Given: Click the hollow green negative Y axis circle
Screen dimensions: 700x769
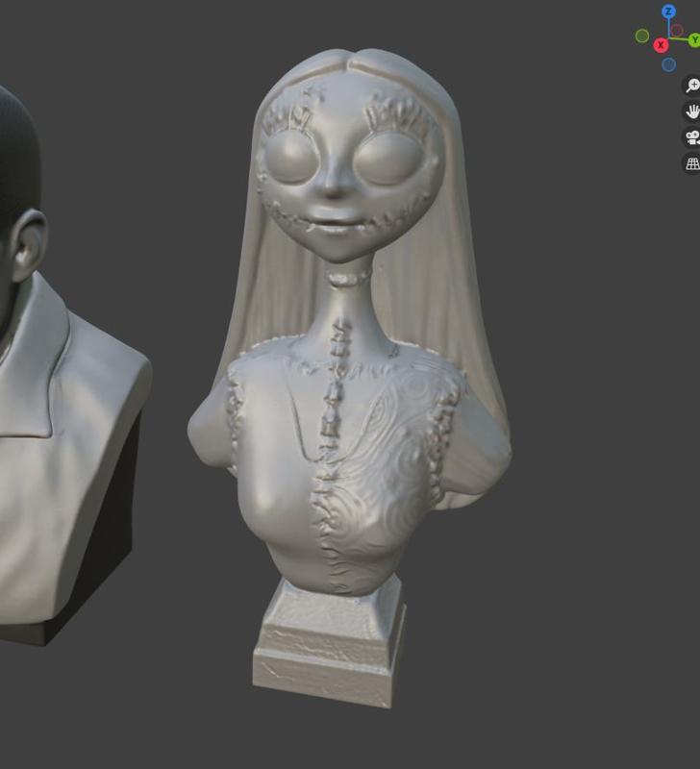Looking at the screenshot, I should 642,36.
